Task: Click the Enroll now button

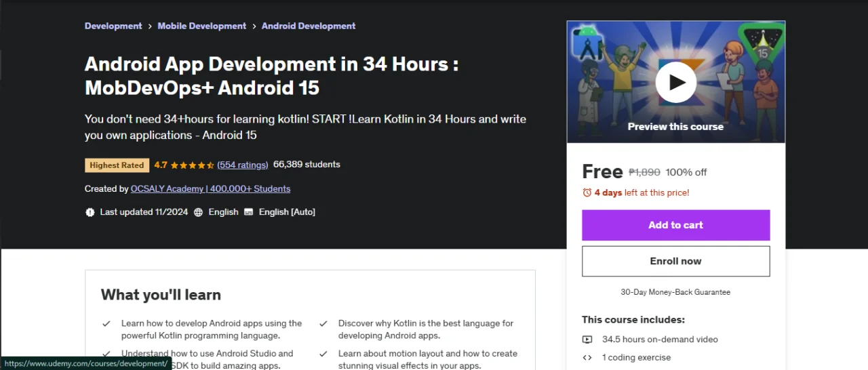Action: pos(675,261)
